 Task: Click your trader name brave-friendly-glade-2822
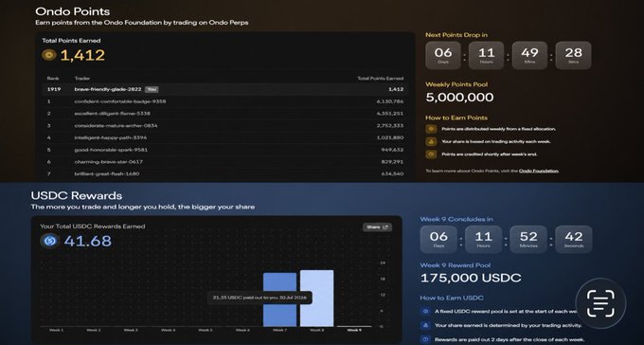(x=108, y=89)
